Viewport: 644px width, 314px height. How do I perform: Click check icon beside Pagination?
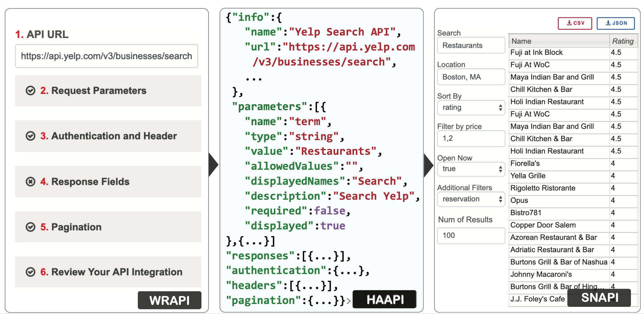[x=31, y=227]
